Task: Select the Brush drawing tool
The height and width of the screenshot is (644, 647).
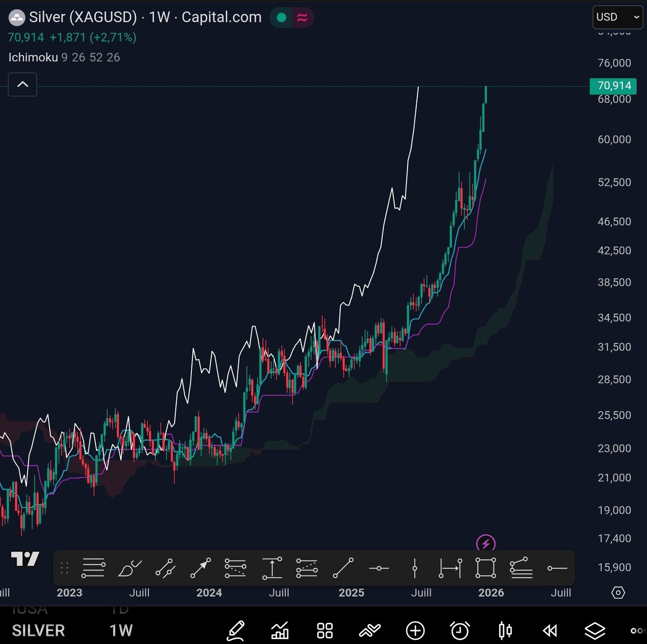Action: coord(129,567)
